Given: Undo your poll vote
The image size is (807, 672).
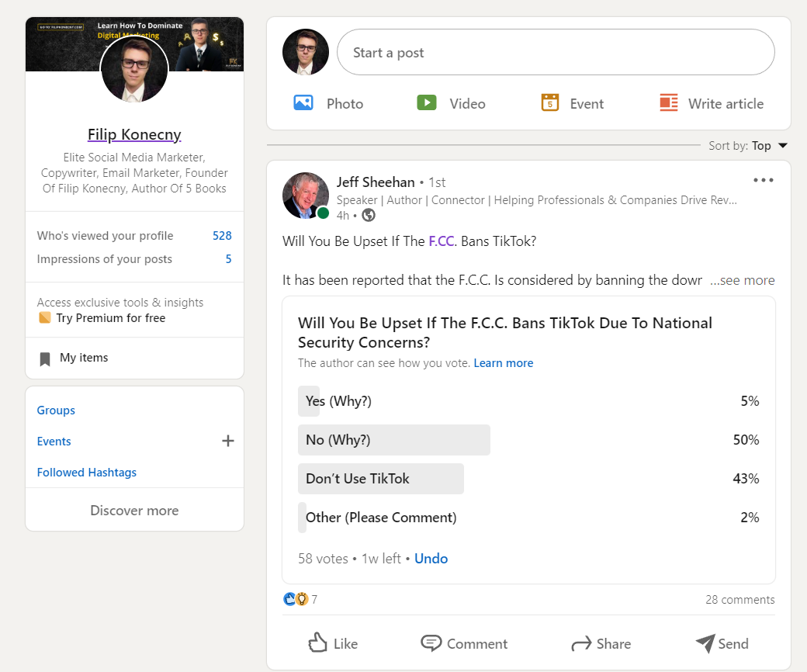Looking at the screenshot, I should (x=431, y=559).
